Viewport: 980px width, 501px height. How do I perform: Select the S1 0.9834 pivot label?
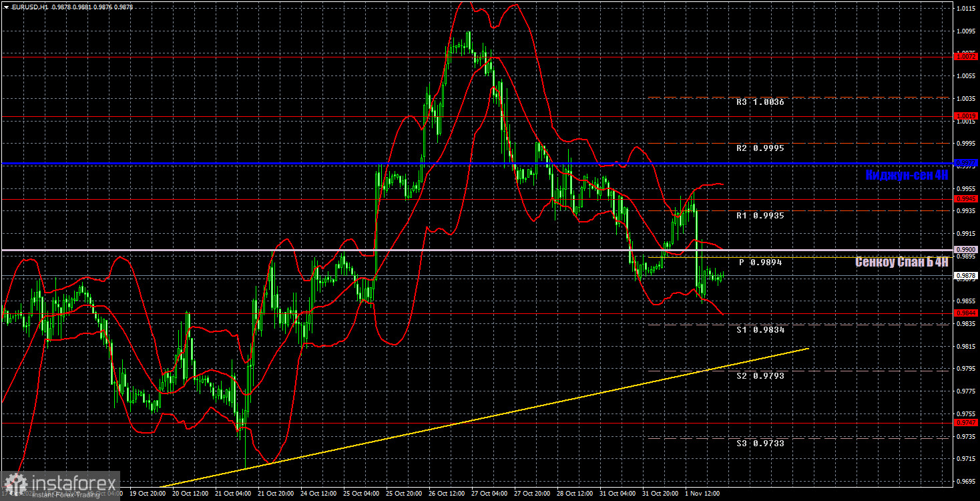coord(760,330)
